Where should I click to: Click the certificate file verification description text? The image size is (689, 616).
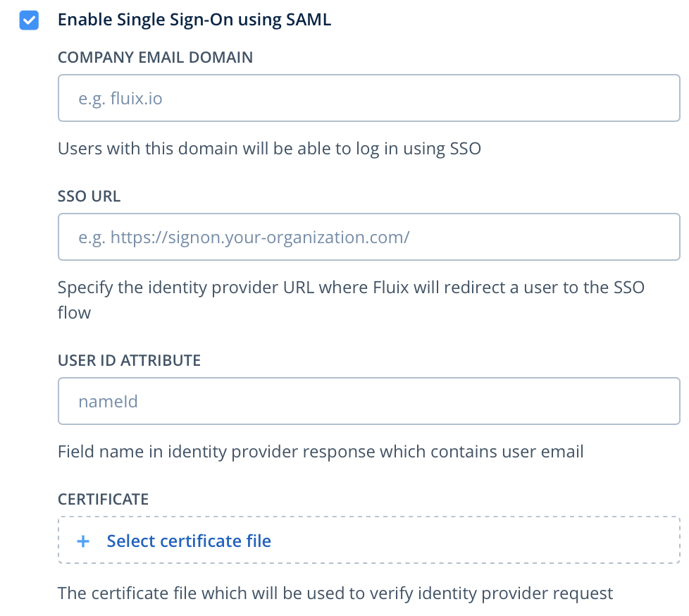pyautogui.click(x=335, y=593)
